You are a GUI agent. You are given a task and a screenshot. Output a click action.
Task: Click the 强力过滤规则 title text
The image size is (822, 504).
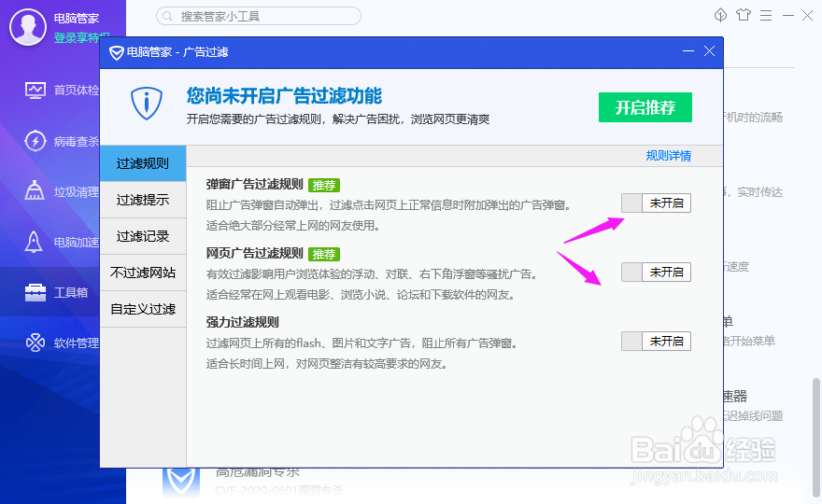[x=242, y=322]
